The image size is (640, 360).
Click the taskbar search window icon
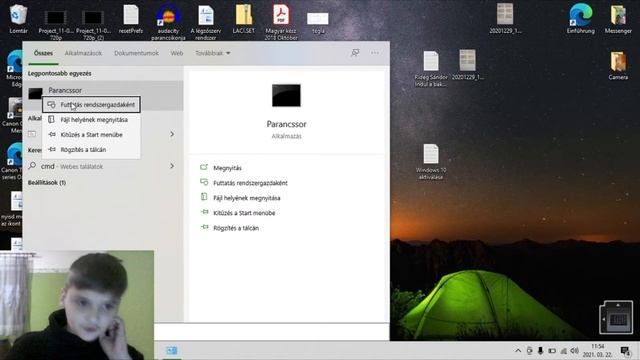[x=171, y=350]
